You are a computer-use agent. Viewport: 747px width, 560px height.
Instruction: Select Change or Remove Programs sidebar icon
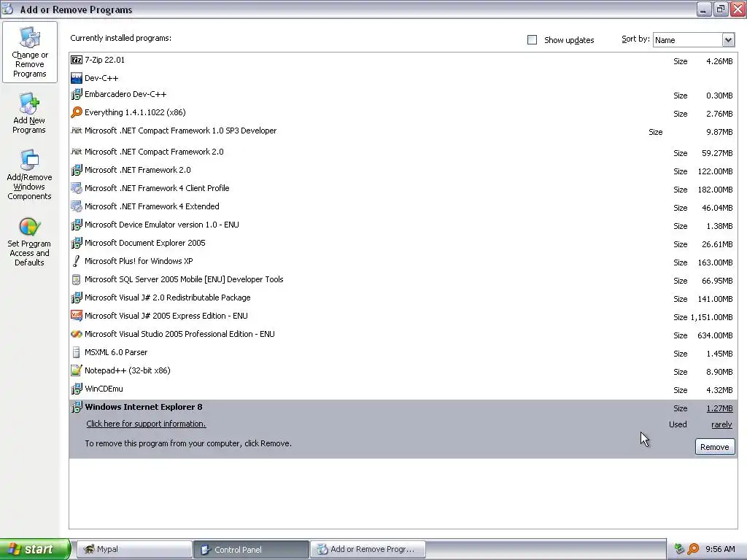(29, 52)
